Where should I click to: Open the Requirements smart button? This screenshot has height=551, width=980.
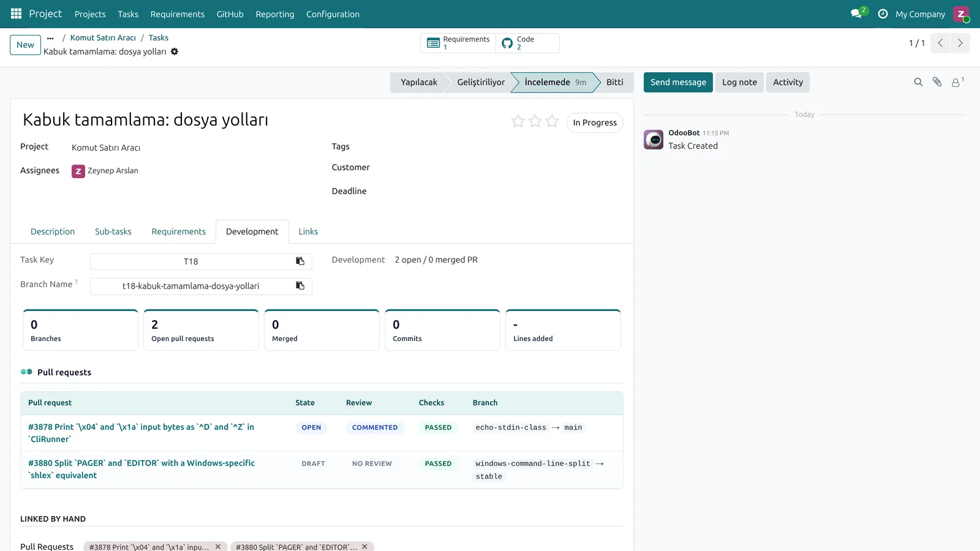(458, 43)
